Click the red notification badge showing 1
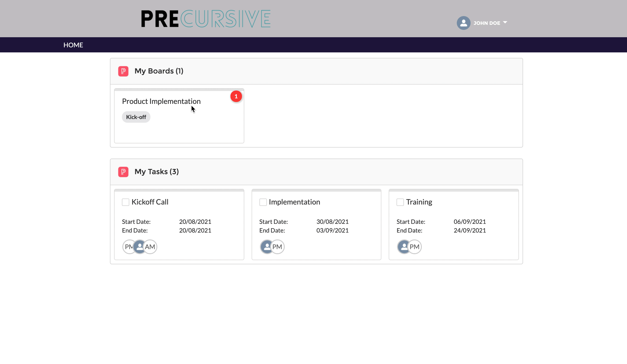Screen dimensions: 627x364 [236, 96]
